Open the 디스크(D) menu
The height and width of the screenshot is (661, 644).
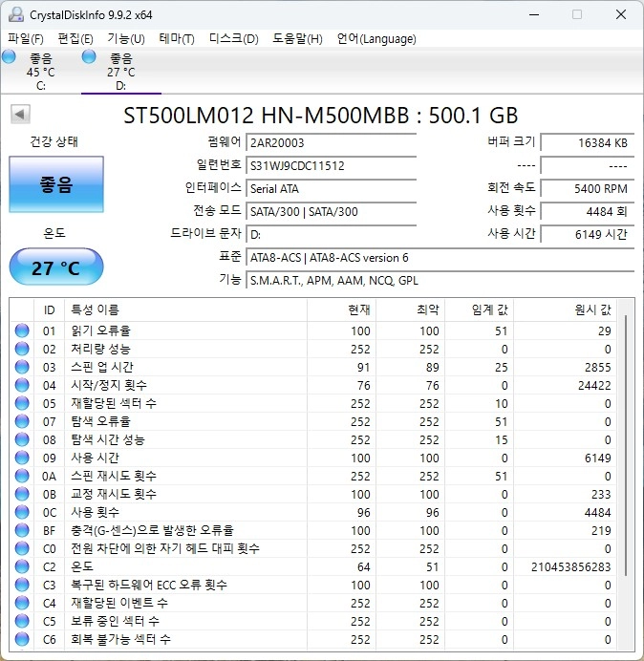tap(234, 39)
